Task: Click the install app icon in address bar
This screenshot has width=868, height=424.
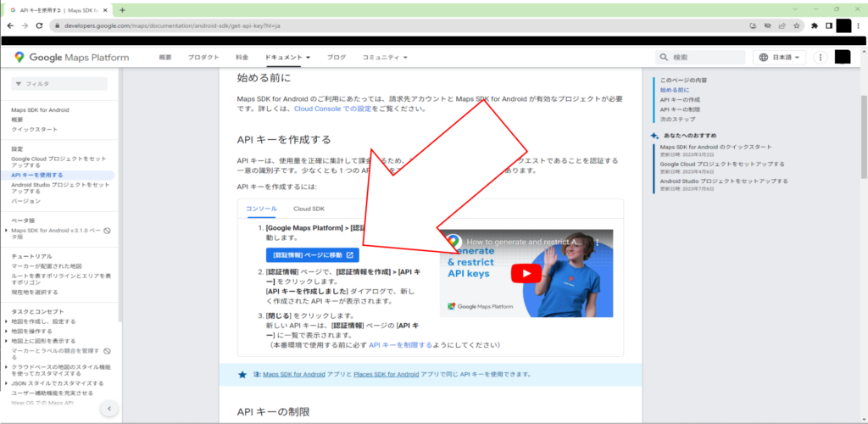Action: [x=753, y=25]
